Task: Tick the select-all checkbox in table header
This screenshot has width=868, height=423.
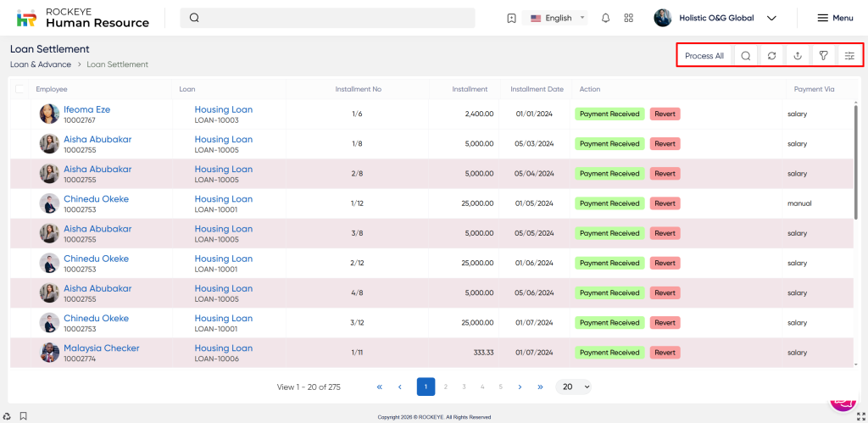Action: tap(20, 89)
